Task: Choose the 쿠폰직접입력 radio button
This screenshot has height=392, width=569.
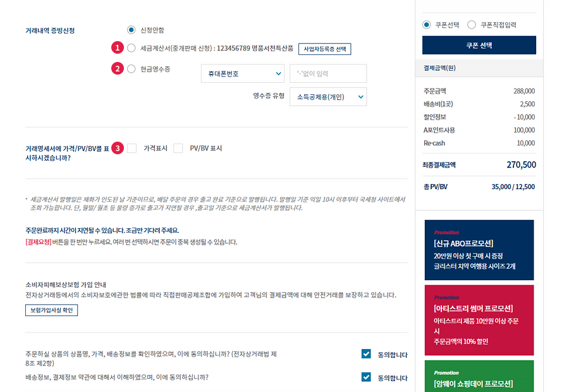Action: pyautogui.click(x=472, y=25)
